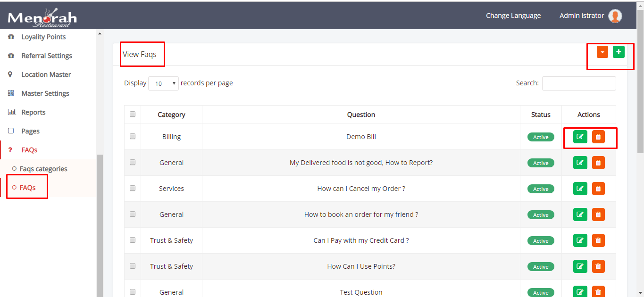This screenshot has height=297, width=644.
Task: Open Master Settings in the sidebar
Action: 45,93
